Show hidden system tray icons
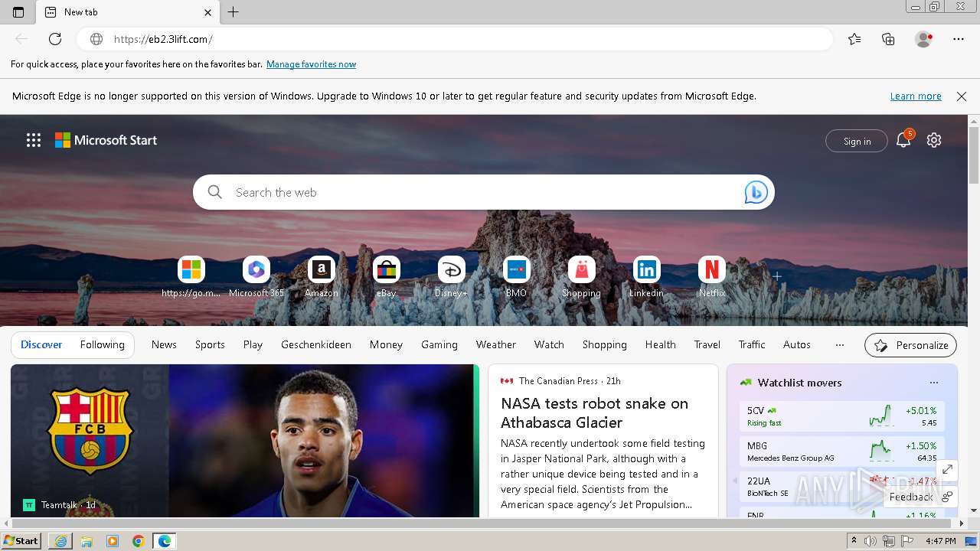The height and width of the screenshot is (551, 980). (x=854, y=541)
